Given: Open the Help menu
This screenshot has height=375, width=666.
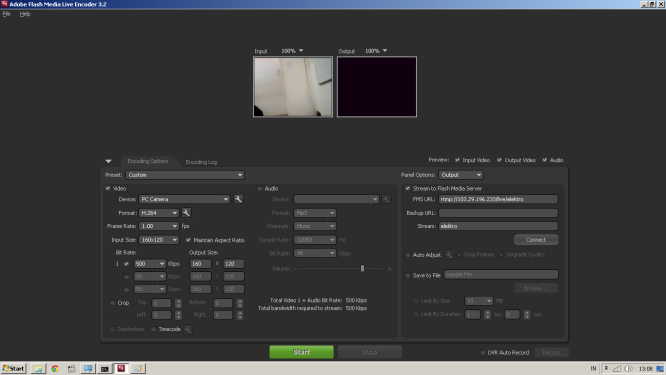Looking at the screenshot, I should [25, 14].
